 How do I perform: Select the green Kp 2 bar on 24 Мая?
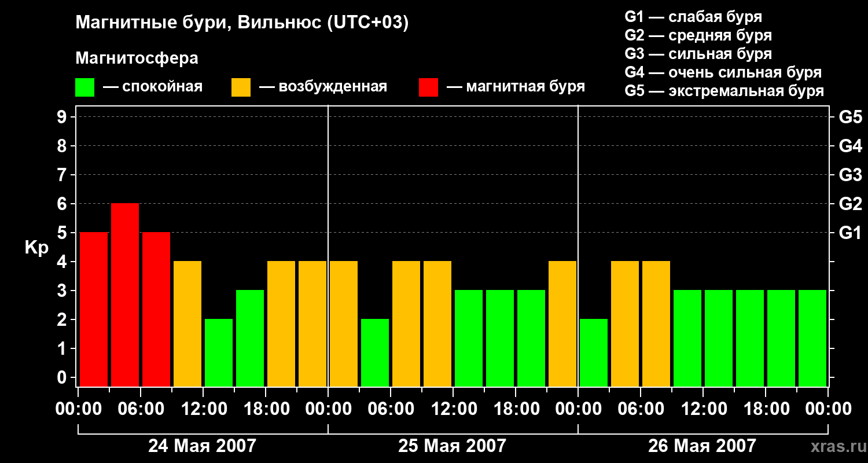coord(219,352)
